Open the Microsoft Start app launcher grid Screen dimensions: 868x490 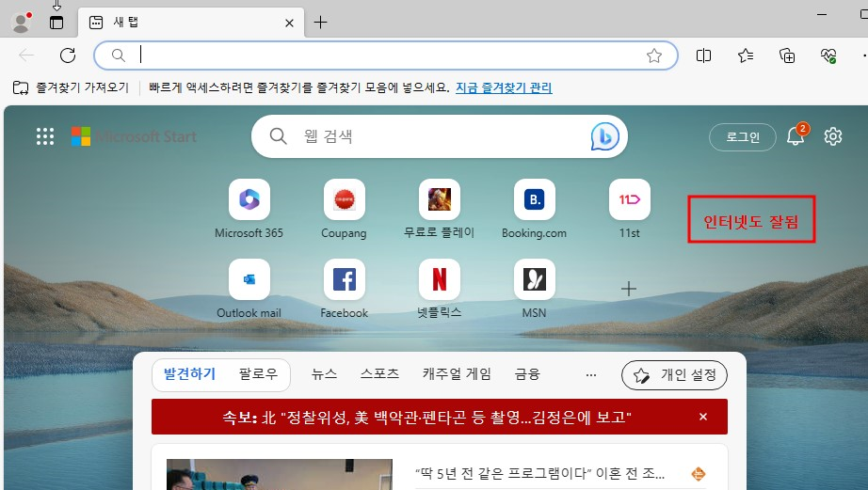tap(45, 136)
